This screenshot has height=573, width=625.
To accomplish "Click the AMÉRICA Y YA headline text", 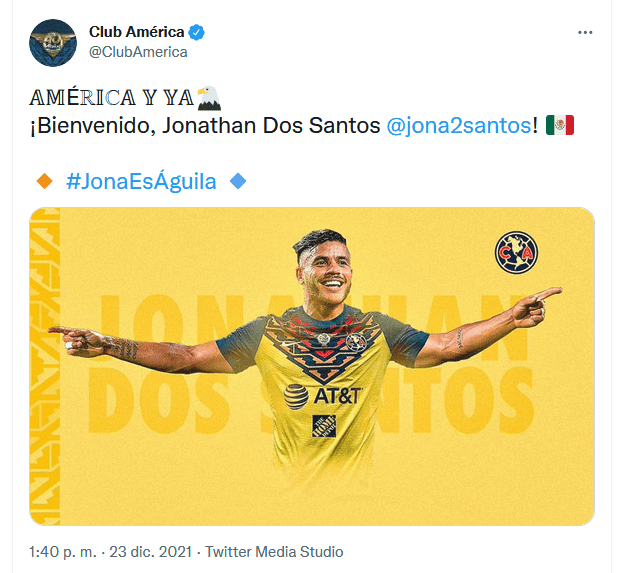I will pos(112,98).
